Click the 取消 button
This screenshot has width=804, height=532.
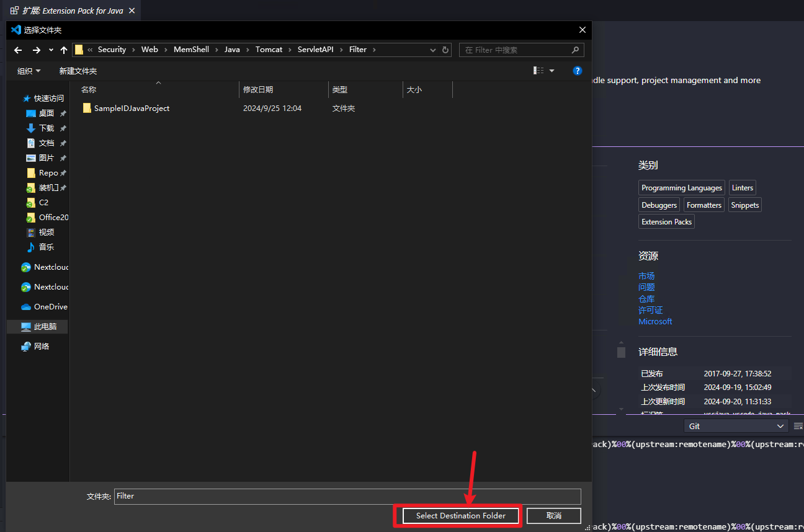(x=554, y=515)
